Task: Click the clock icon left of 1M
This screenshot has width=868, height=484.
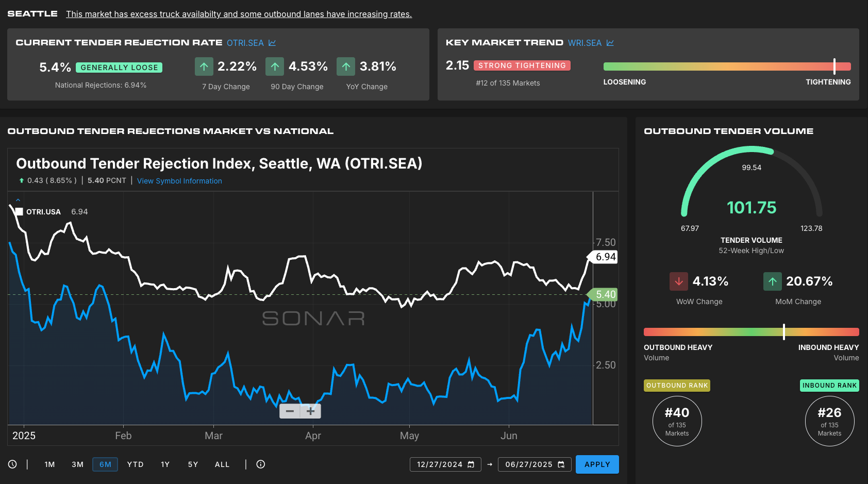Action: (x=12, y=464)
